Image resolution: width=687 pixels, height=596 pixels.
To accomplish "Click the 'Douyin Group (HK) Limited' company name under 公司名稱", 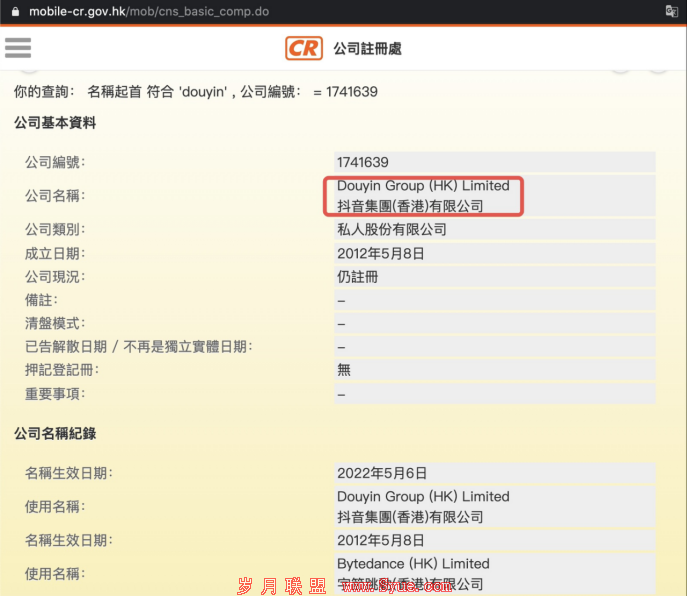I will point(423,186).
